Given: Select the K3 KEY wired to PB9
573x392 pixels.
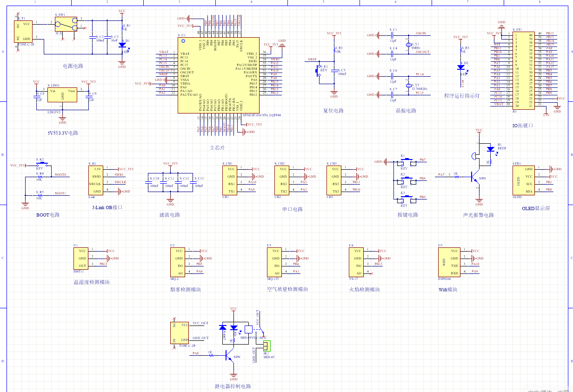Looking at the screenshot, I should [406, 200].
